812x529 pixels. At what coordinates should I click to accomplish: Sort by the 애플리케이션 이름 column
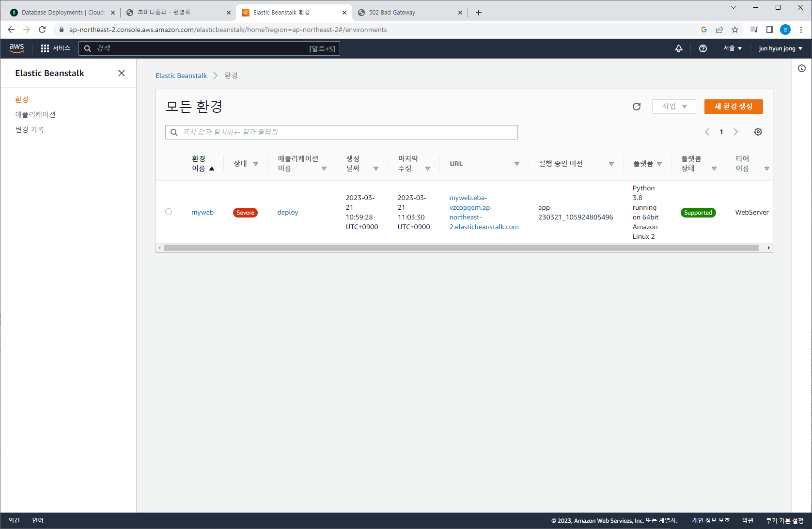(x=324, y=169)
